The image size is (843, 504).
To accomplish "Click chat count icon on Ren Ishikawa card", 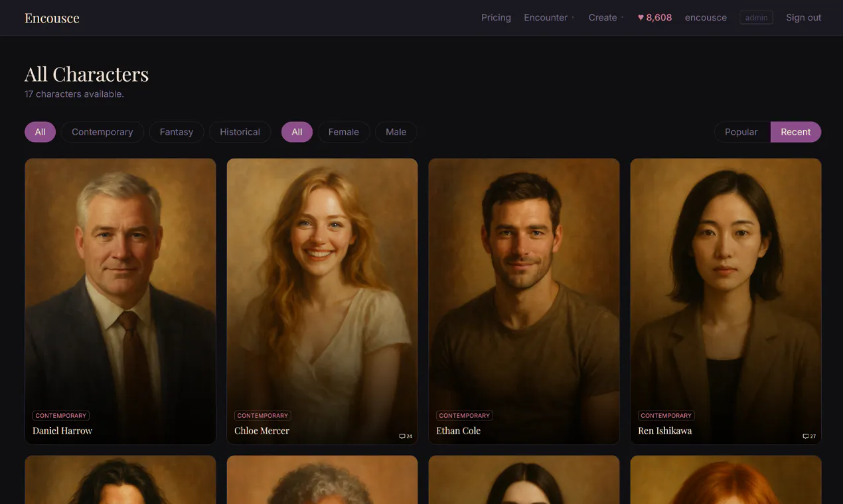I will [809, 436].
